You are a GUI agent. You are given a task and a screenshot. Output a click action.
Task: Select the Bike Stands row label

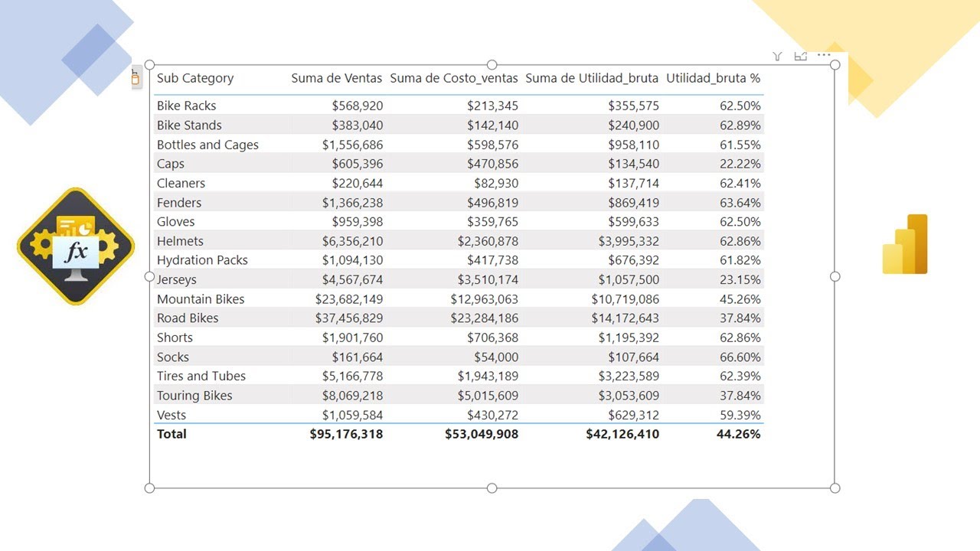[189, 126]
